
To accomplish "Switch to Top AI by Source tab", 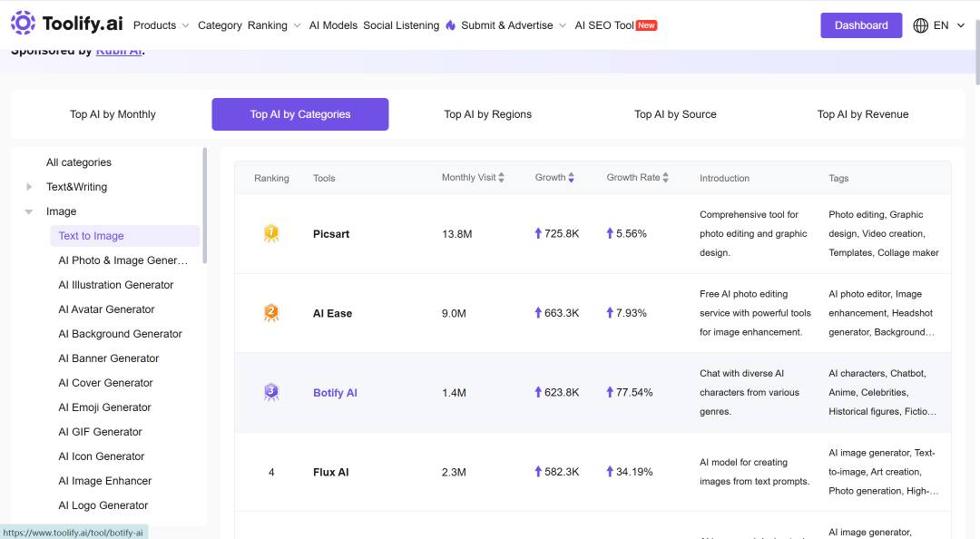I will point(676,114).
